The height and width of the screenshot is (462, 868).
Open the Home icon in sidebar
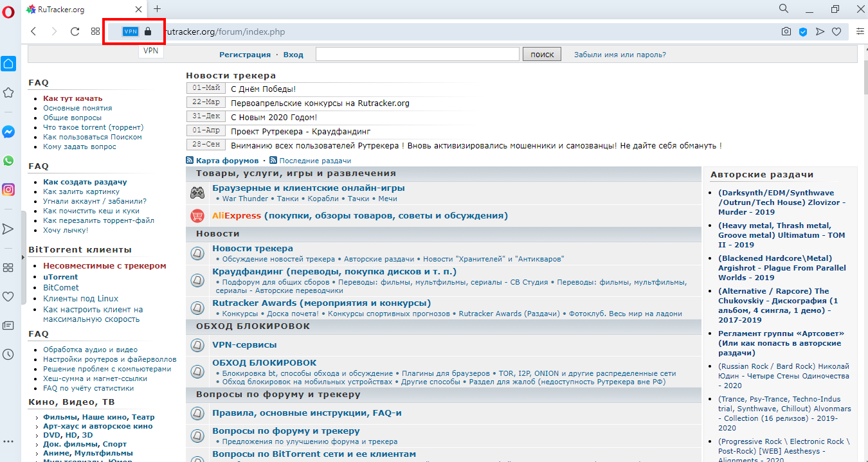pos(8,64)
